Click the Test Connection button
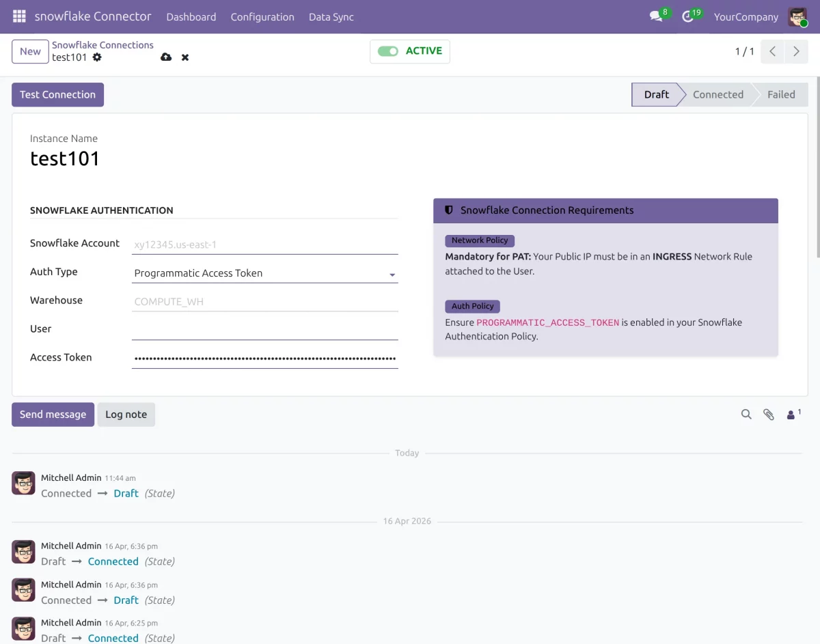Screen dimensions: 820x644 57,95
